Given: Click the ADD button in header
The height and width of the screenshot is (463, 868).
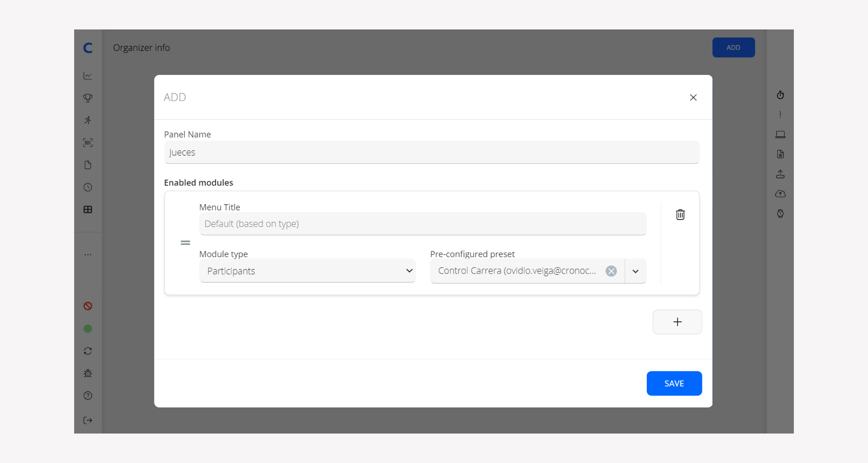Looking at the screenshot, I should [x=733, y=48].
